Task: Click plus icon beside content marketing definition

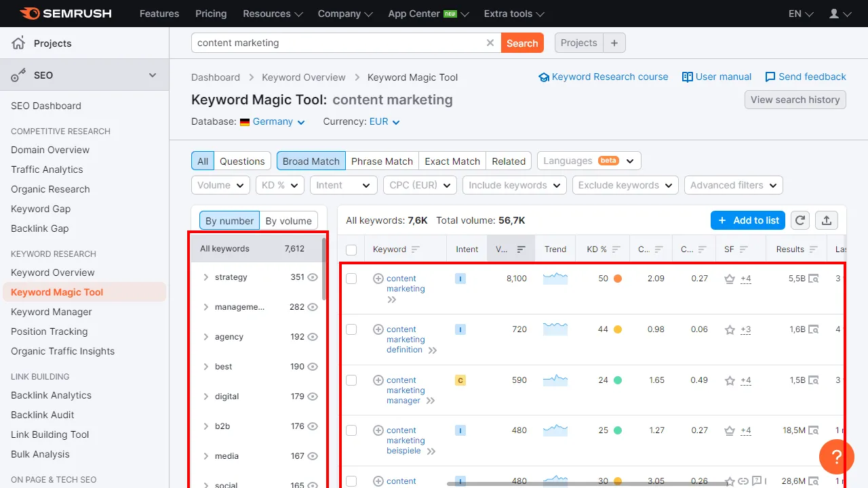Action: (x=378, y=329)
